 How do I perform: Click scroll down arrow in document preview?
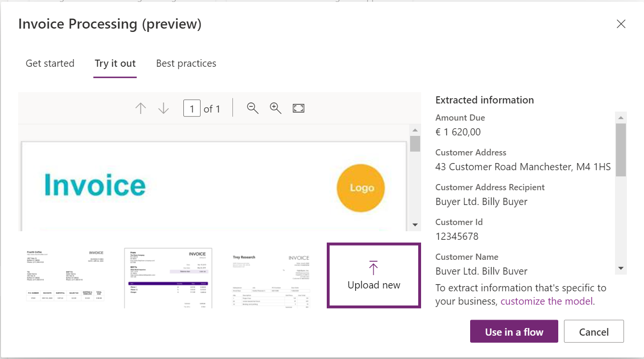(415, 225)
